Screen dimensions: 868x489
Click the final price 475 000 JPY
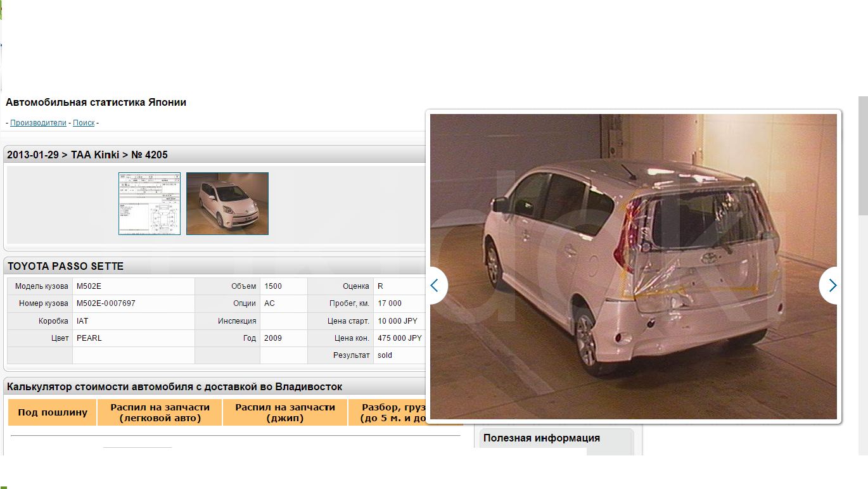[x=400, y=338]
